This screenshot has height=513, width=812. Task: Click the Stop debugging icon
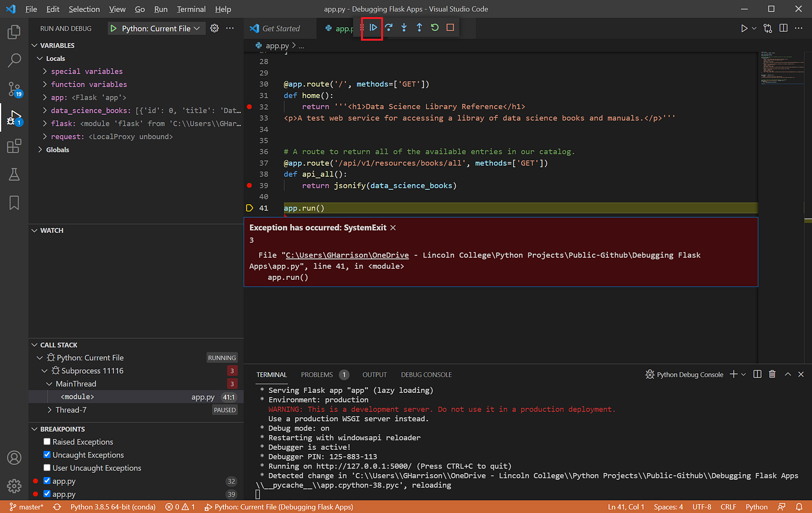pyautogui.click(x=451, y=27)
